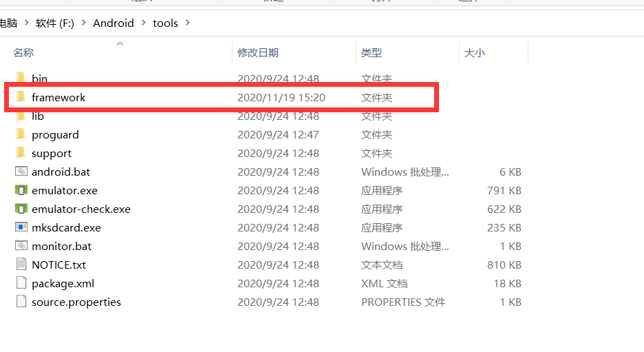Expand the chevron after Android breadcrumb
644x352 pixels.
coord(143,23)
